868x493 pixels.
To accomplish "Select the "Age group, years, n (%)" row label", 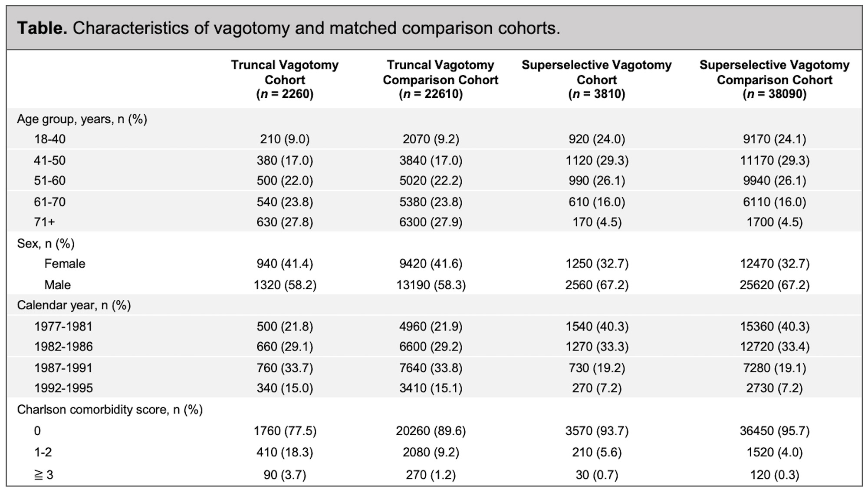I will (x=82, y=119).
